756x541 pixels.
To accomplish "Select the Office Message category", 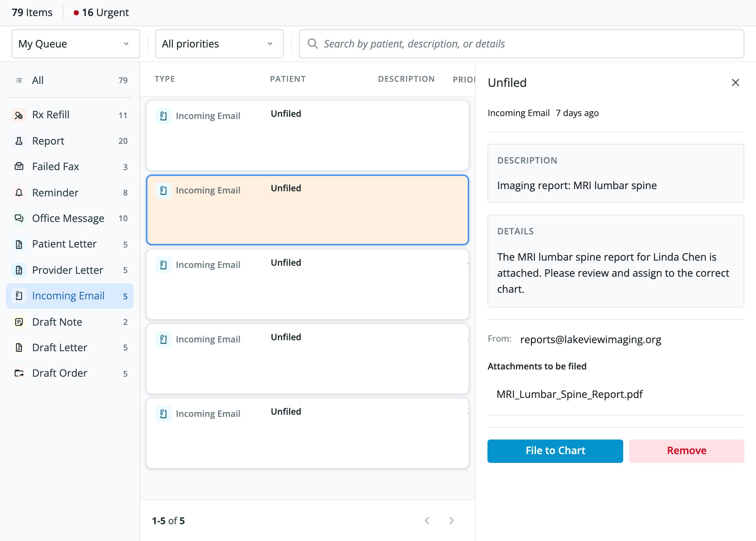I will click(x=70, y=218).
